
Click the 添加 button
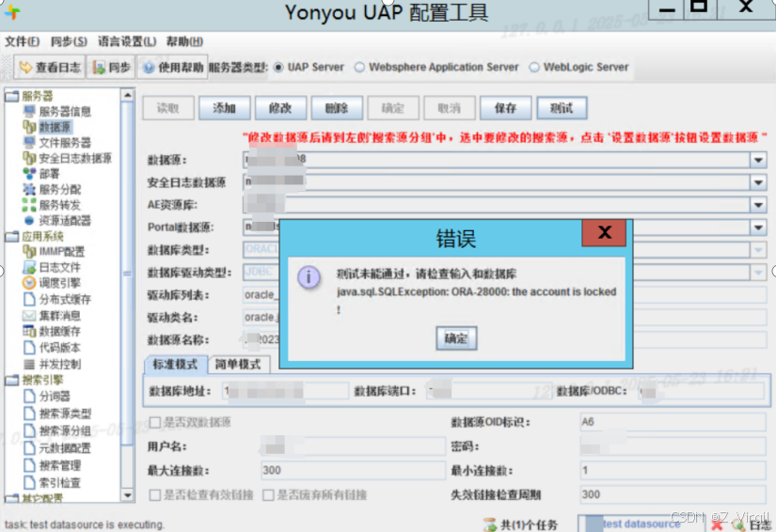click(224, 108)
